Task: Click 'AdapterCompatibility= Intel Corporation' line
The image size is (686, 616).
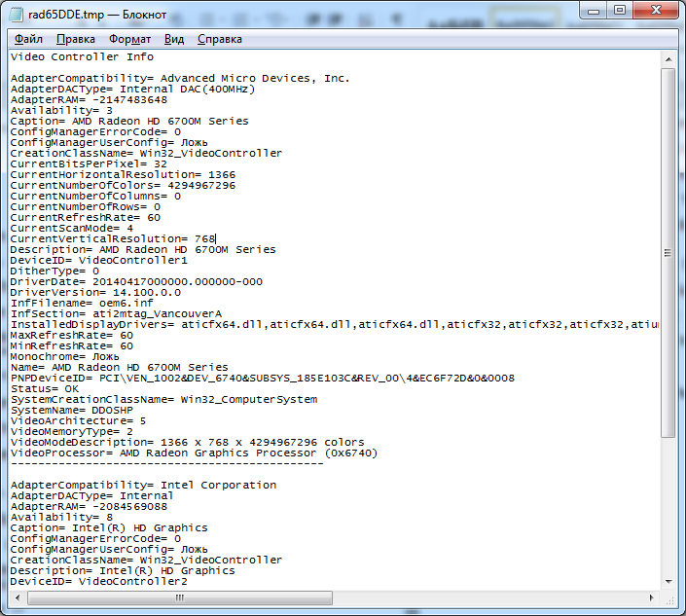Action: point(143,486)
